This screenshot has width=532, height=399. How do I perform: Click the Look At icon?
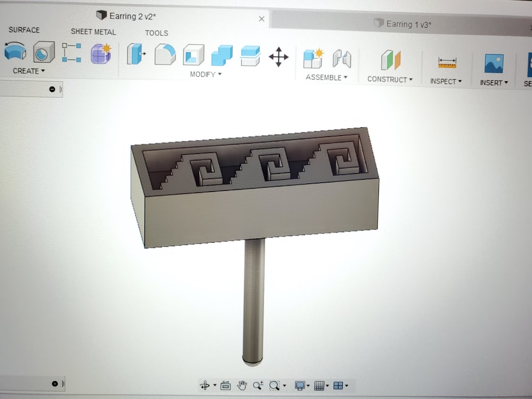click(x=225, y=385)
